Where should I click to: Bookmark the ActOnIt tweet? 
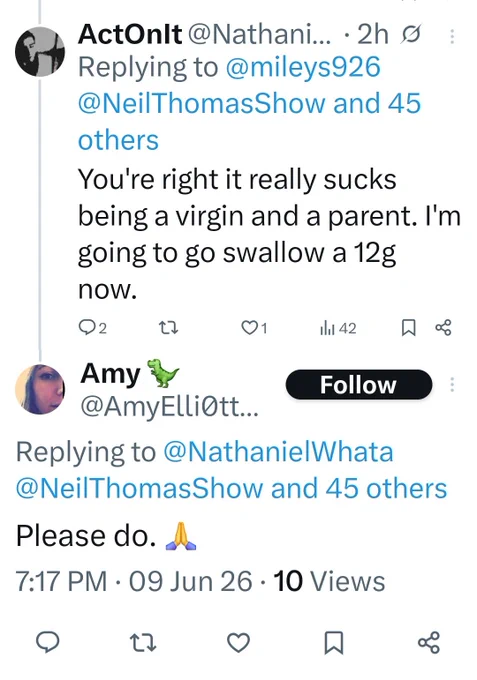coord(408,328)
